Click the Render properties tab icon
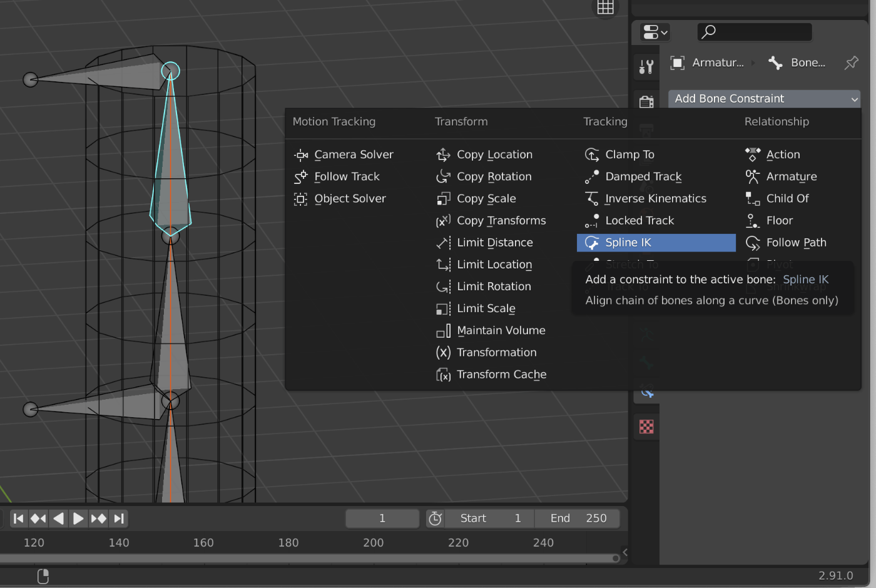This screenshot has height=588, width=876. (646, 101)
